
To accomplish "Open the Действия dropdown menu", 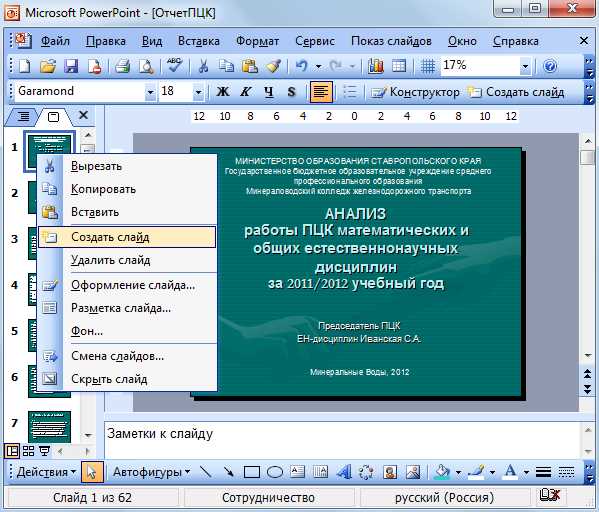I will click(46, 472).
